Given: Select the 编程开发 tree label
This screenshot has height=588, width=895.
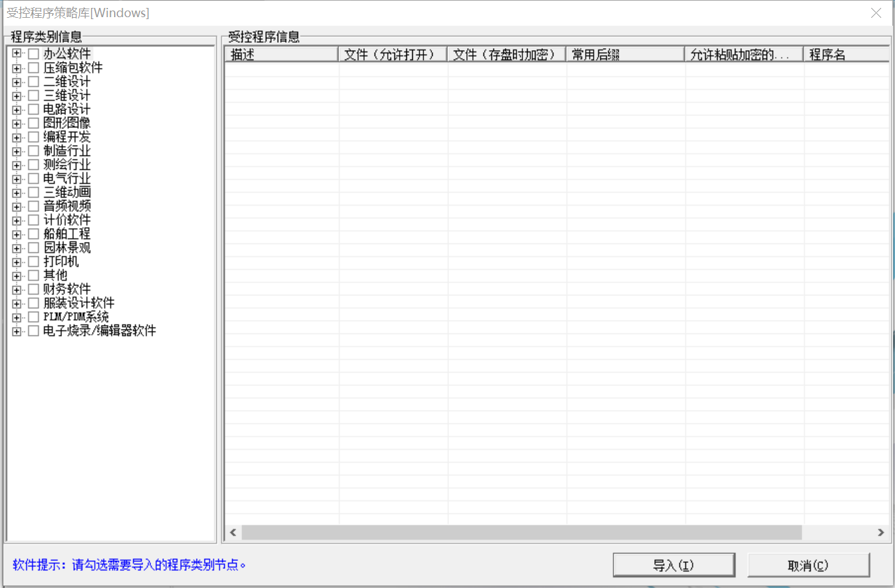Looking at the screenshot, I should click(x=67, y=137).
